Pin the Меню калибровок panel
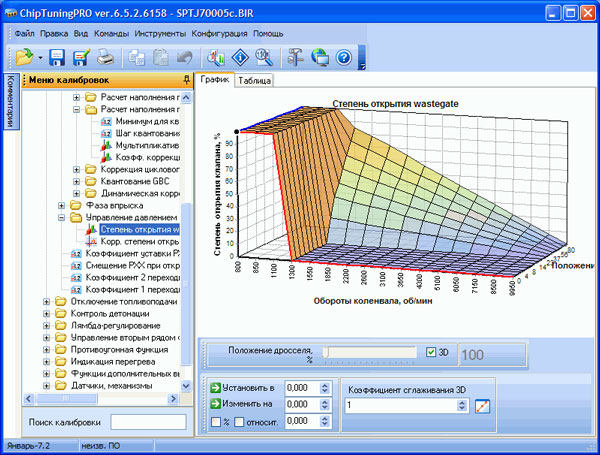 pyautogui.click(x=187, y=79)
